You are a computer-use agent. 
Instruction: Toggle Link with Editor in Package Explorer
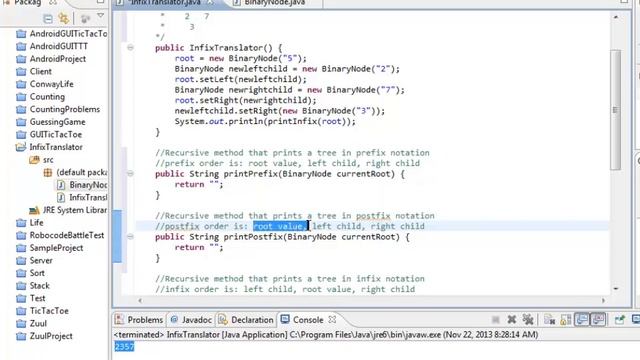(64, 18)
